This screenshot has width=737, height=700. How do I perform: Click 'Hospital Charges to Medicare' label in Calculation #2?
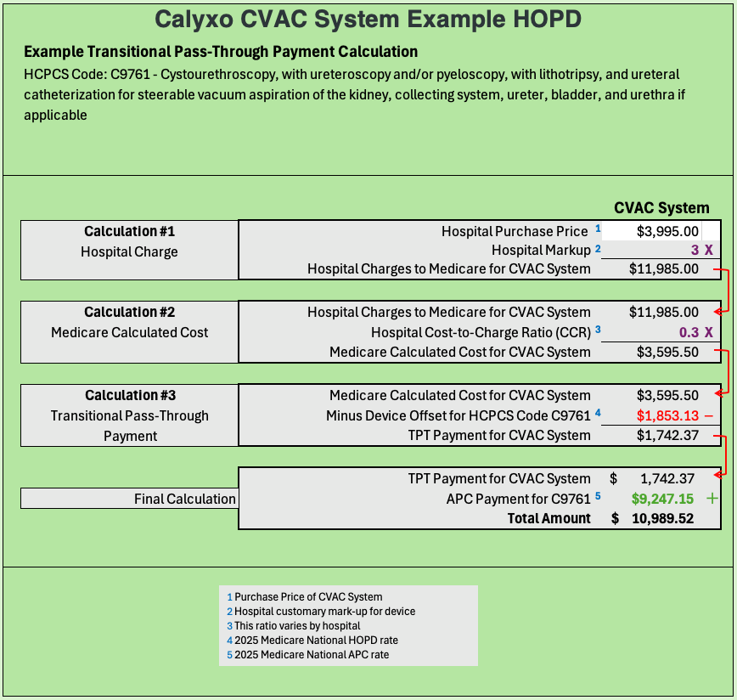tap(449, 312)
